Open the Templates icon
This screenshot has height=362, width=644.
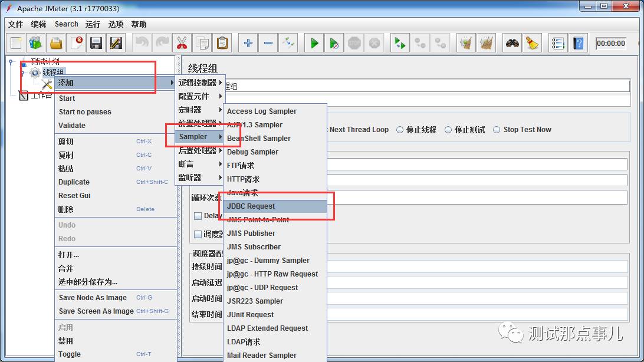pyautogui.click(x=36, y=43)
